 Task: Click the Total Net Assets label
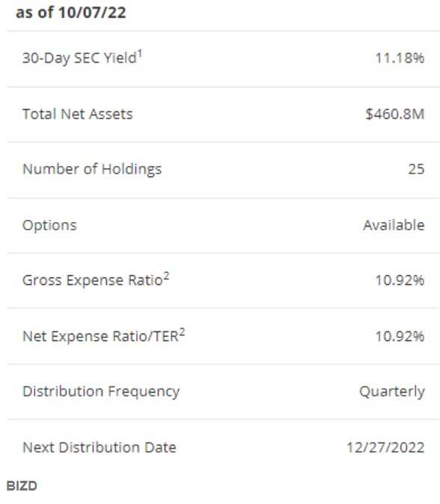pyautogui.click(x=78, y=114)
